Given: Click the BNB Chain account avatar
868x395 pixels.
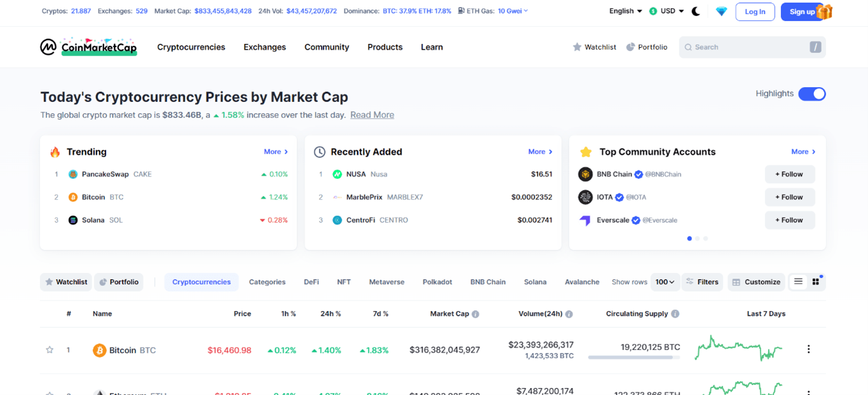Looking at the screenshot, I should (x=585, y=174).
